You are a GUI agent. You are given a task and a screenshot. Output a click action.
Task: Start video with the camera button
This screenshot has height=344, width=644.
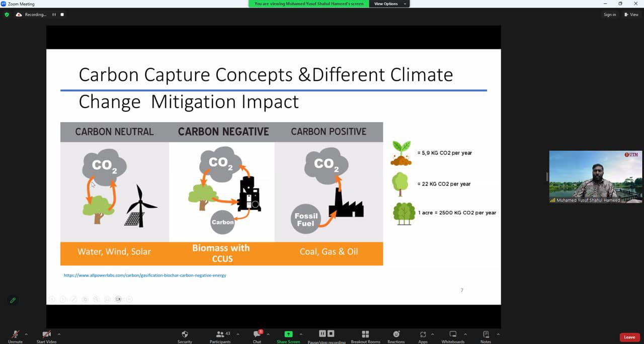46,336
